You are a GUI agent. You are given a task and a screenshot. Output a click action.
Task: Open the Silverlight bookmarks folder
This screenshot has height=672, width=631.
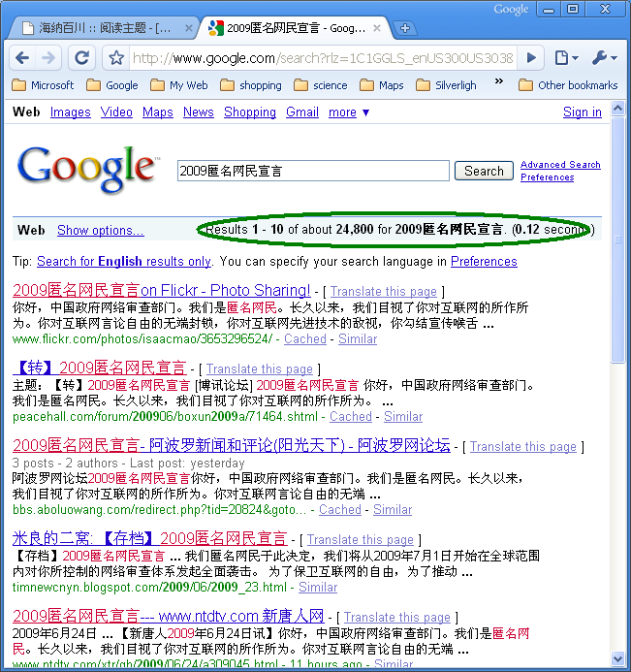point(446,85)
